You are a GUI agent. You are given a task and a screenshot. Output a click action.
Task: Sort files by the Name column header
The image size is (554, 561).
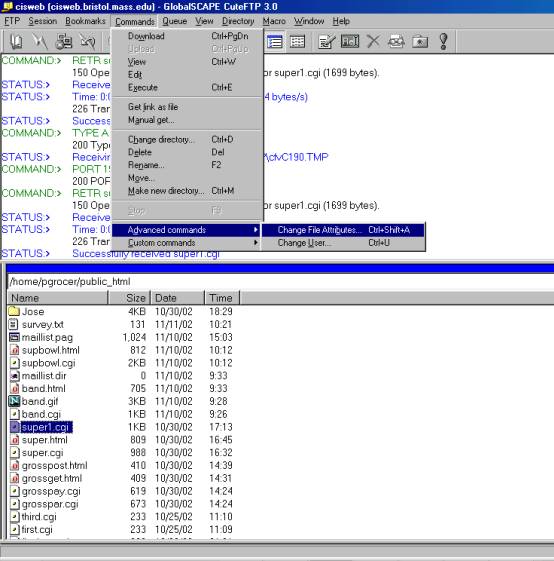coord(57,298)
